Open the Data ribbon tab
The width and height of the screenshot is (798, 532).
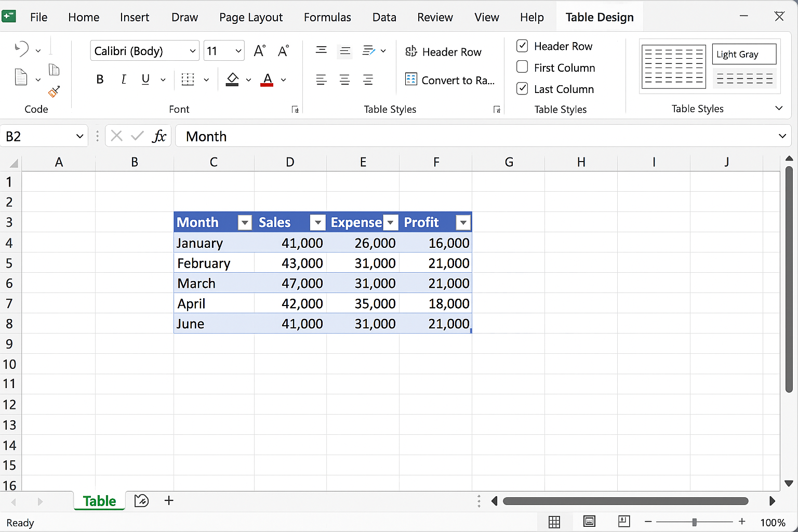pos(384,17)
